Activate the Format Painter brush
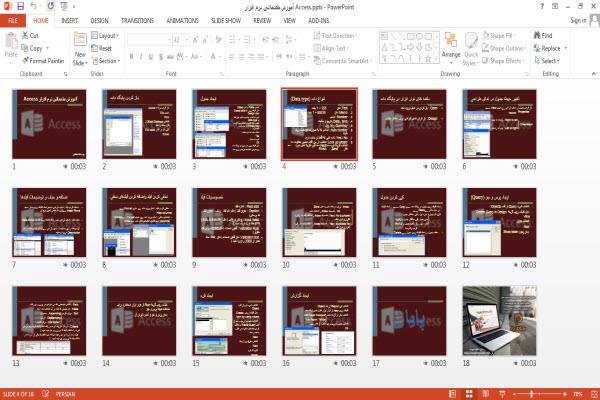 point(43,61)
